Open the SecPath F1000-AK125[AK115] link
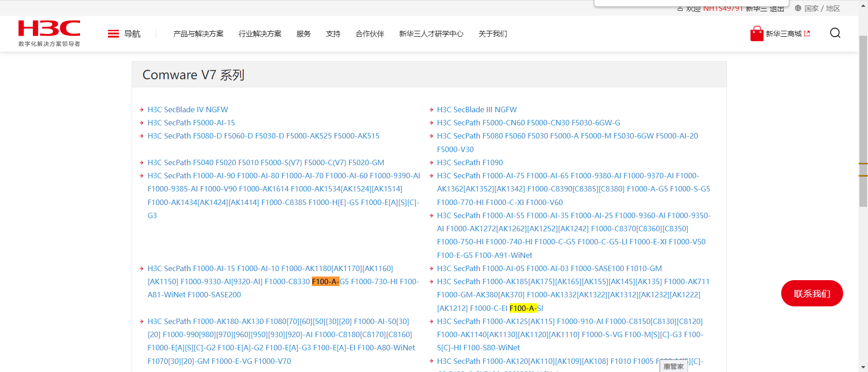The height and width of the screenshot is (372, 868). pos(570,334)
